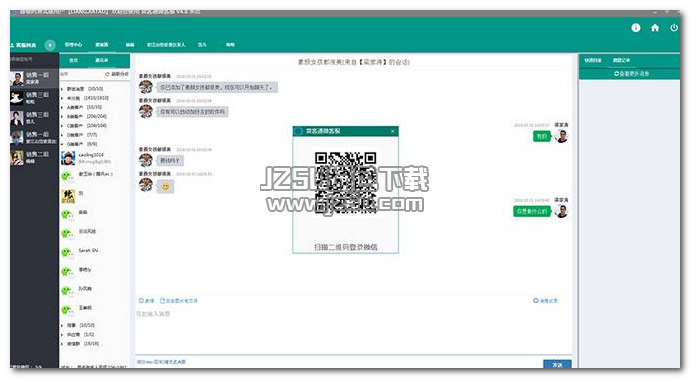Open the emoji picker above the message box
691x379 pixels.
pyautogui.click(x=146, y=301)
